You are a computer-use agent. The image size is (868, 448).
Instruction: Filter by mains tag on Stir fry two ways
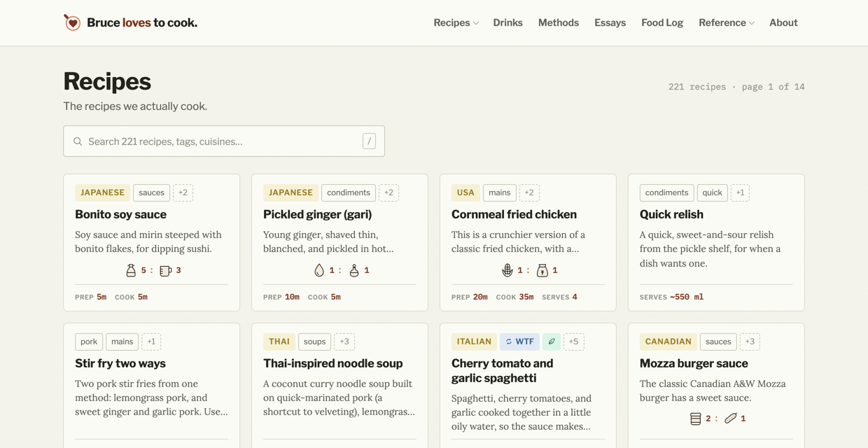tap(122, 342)
